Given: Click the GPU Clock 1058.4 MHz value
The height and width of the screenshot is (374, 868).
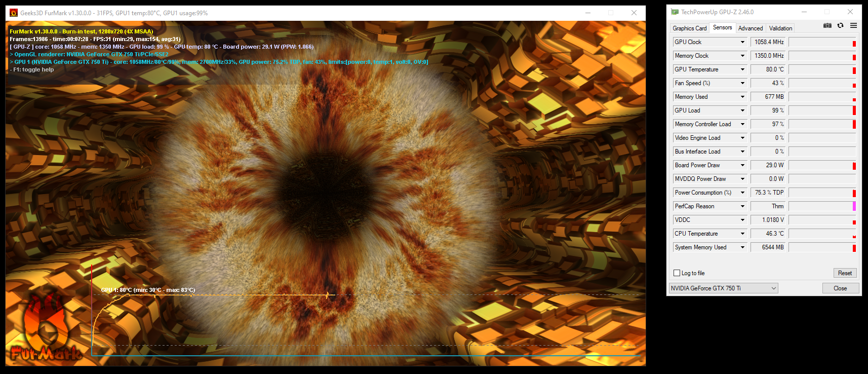Looking at the screenshot, I should click(768, 42).
